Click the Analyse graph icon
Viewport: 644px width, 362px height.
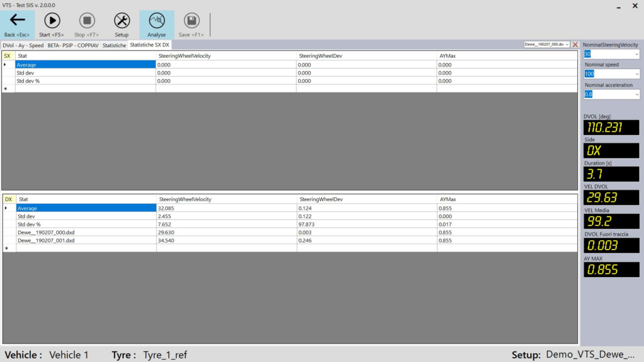pyautogui.click(x=157, y=20)
